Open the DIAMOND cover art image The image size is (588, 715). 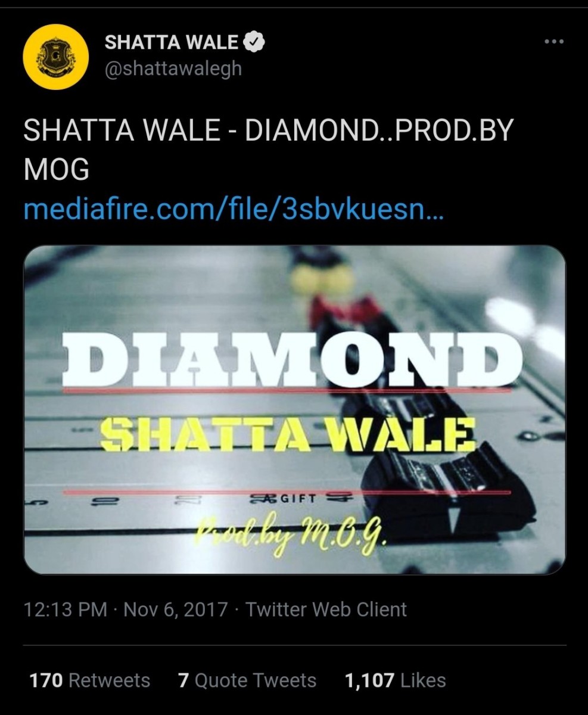tap(294, 410)
